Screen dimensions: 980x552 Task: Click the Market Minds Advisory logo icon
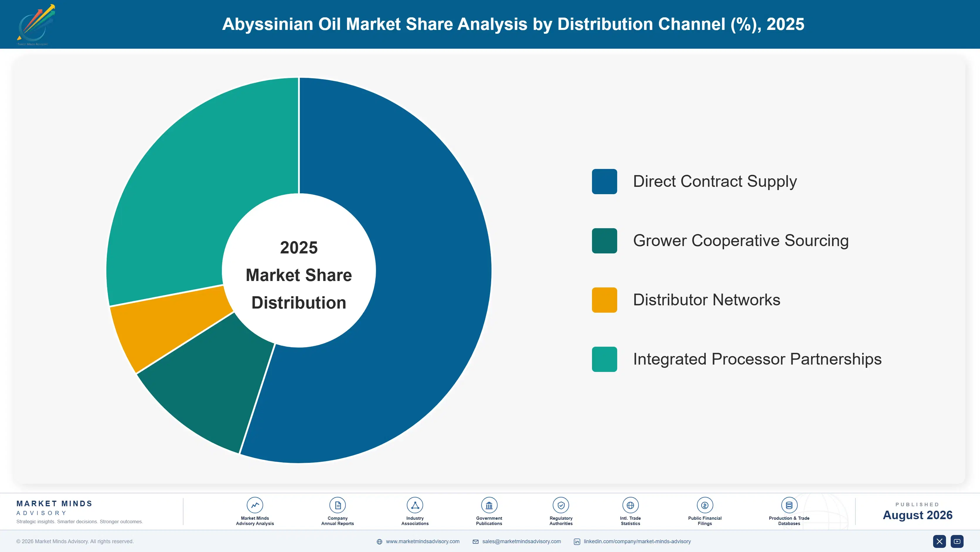coord(36,24)
